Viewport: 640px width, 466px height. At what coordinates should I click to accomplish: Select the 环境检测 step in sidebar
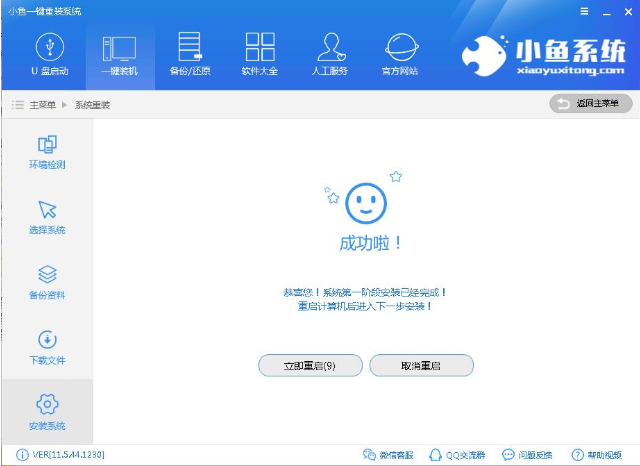point(47,152)
